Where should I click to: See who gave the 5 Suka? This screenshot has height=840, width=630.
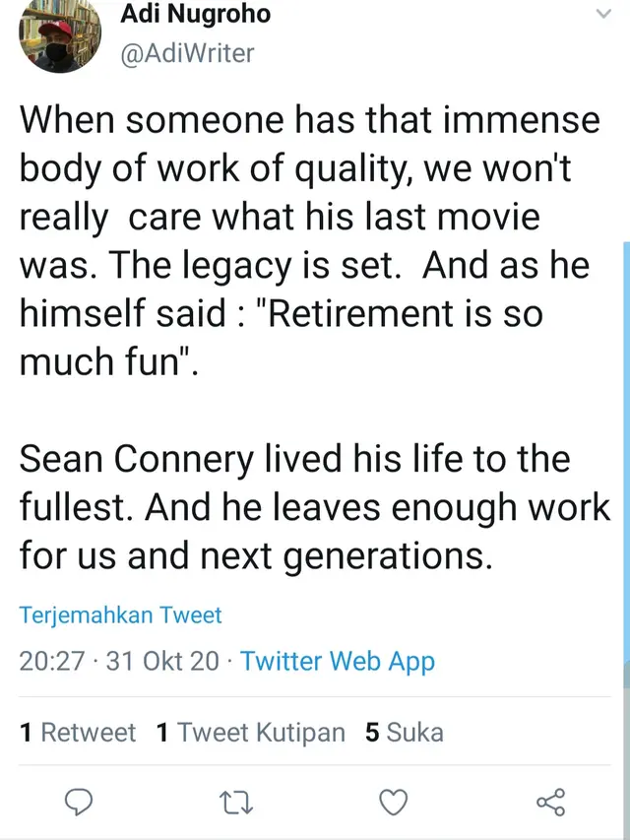point(405,733)
